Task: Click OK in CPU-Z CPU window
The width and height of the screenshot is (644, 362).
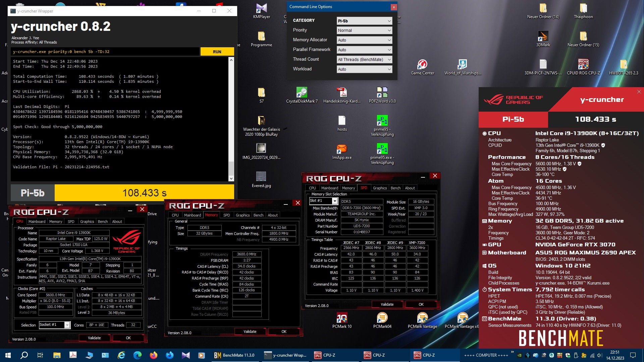Action: (x=128, y=338)
